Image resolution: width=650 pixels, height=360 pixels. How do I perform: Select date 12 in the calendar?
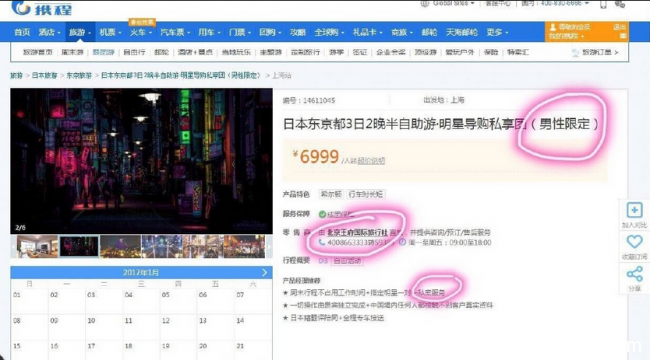166,321
